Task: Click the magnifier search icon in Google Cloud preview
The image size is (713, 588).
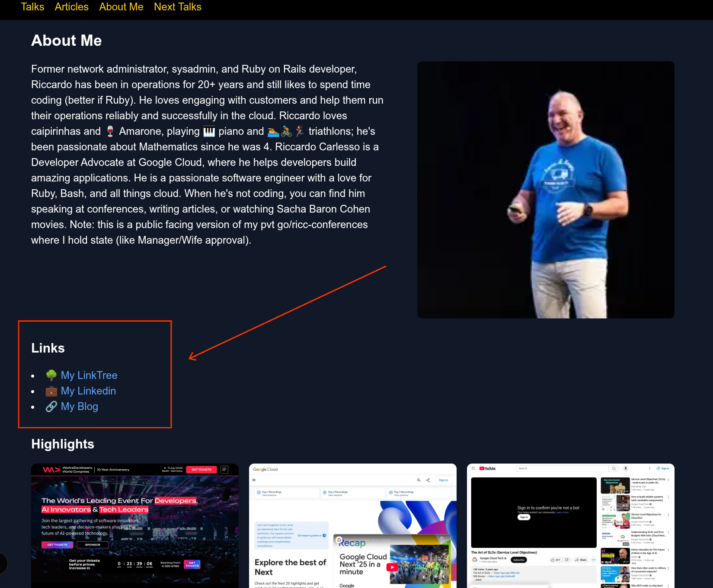Action: coord(419,480)
